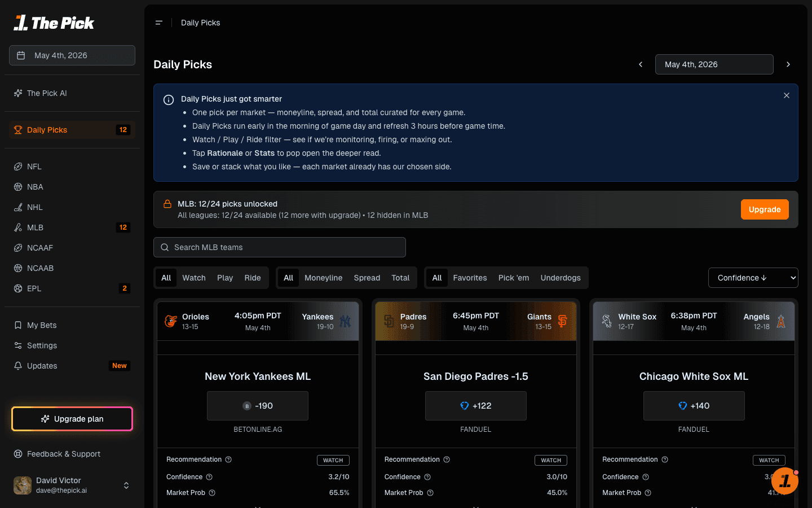Click orange Upgrade button
The width and height of the screenshot is (812, 508).
coord(765,209)
